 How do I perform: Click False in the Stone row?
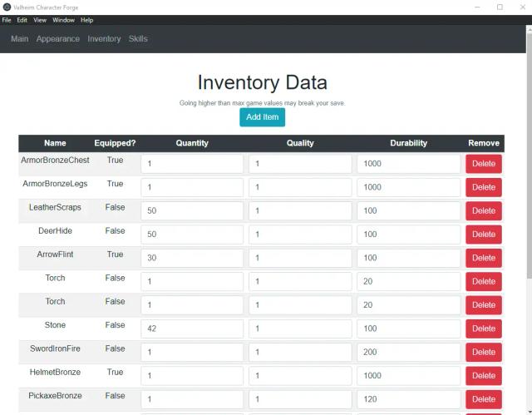click(x=115, y=325)
